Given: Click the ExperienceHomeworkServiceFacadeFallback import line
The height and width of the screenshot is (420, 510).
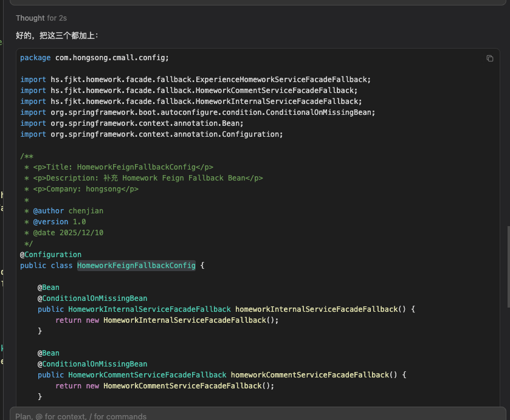Looking at the screenshot, I should click(195, 80).
